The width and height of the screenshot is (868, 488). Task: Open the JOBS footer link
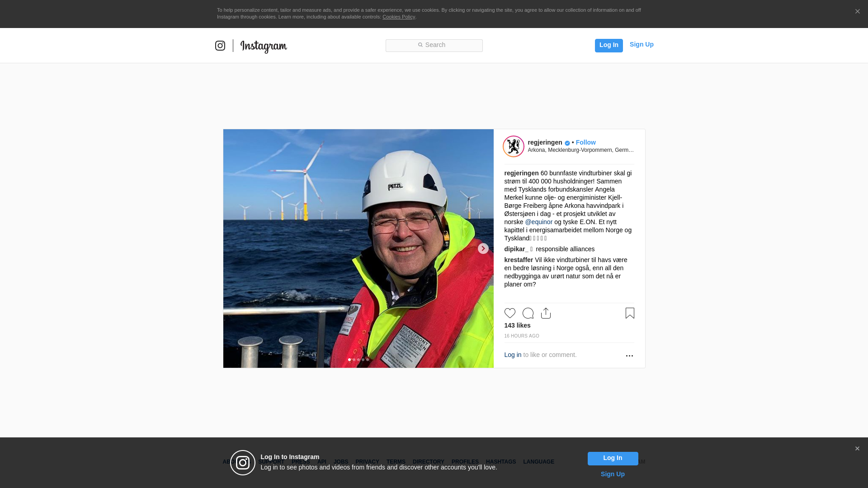[341, 462]
